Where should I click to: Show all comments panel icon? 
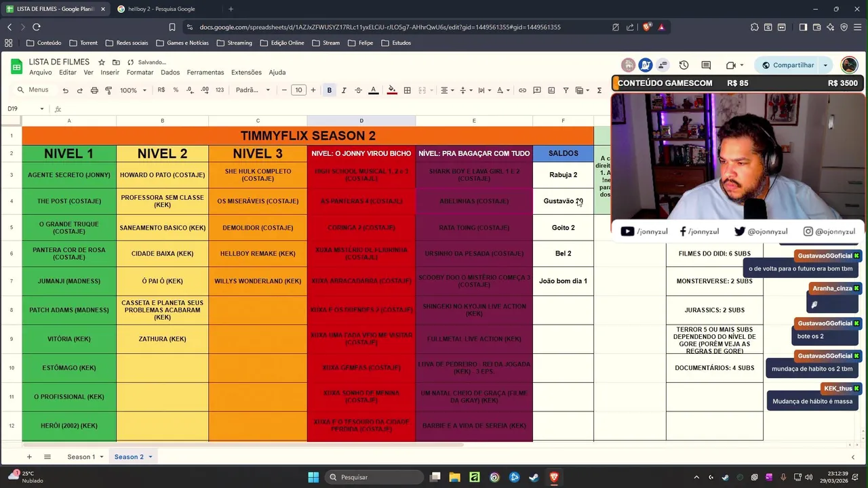(x=706, y=65)
